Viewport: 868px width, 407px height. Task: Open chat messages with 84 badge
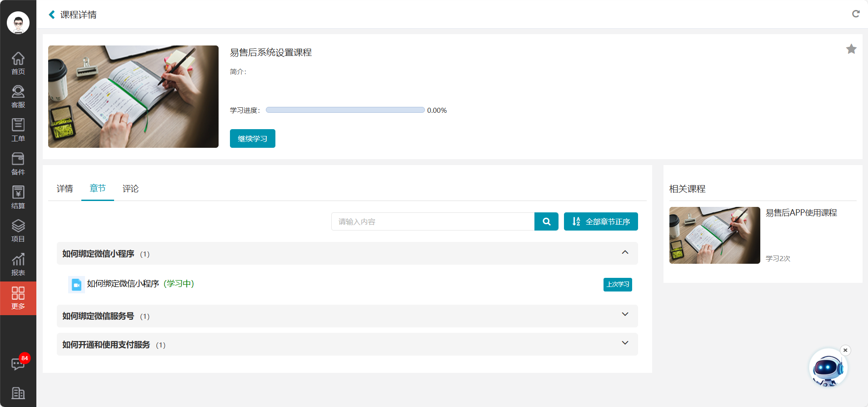pyautogui.click(x=18, y=364)
